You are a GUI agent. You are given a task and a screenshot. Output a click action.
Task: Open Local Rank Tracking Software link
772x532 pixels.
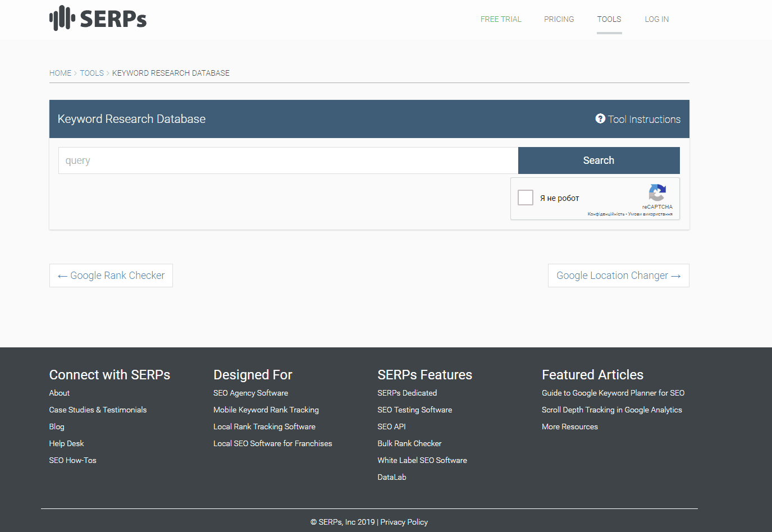point(264,426)
